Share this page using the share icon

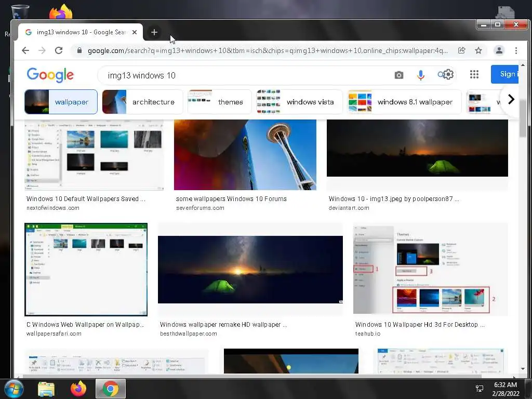[x=461, y=50]
